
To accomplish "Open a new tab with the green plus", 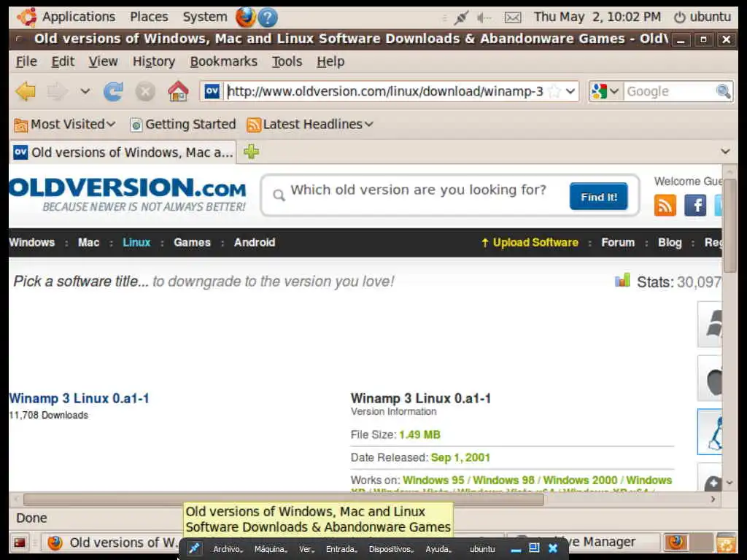I will 252,152.
